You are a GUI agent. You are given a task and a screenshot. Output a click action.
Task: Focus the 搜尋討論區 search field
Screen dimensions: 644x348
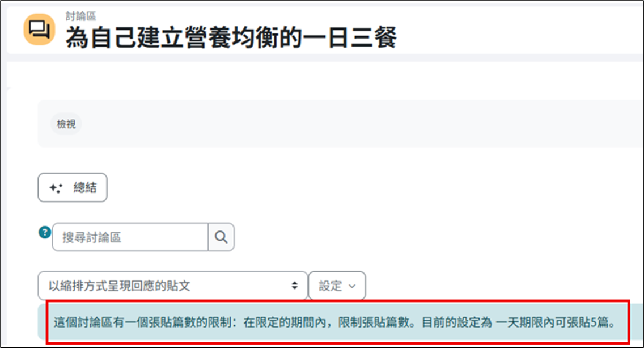(130, 237)
